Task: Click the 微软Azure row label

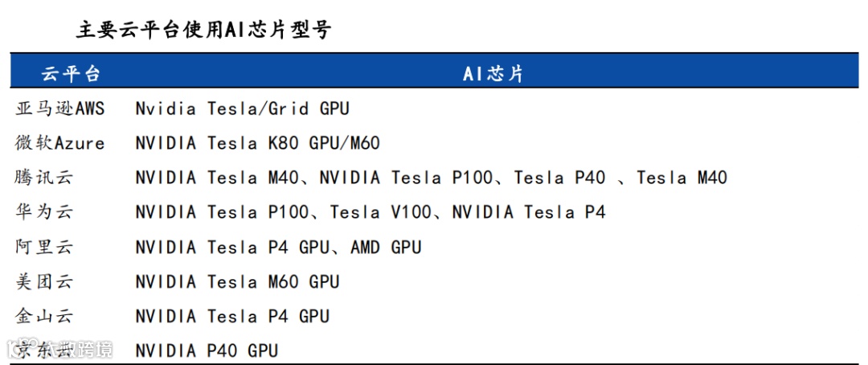Action: [59, 143]
